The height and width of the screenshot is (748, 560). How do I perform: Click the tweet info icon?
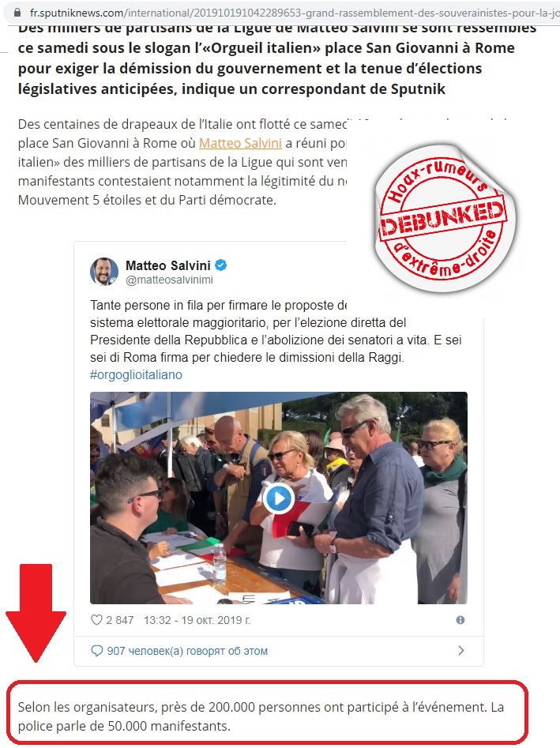[460, 620]
